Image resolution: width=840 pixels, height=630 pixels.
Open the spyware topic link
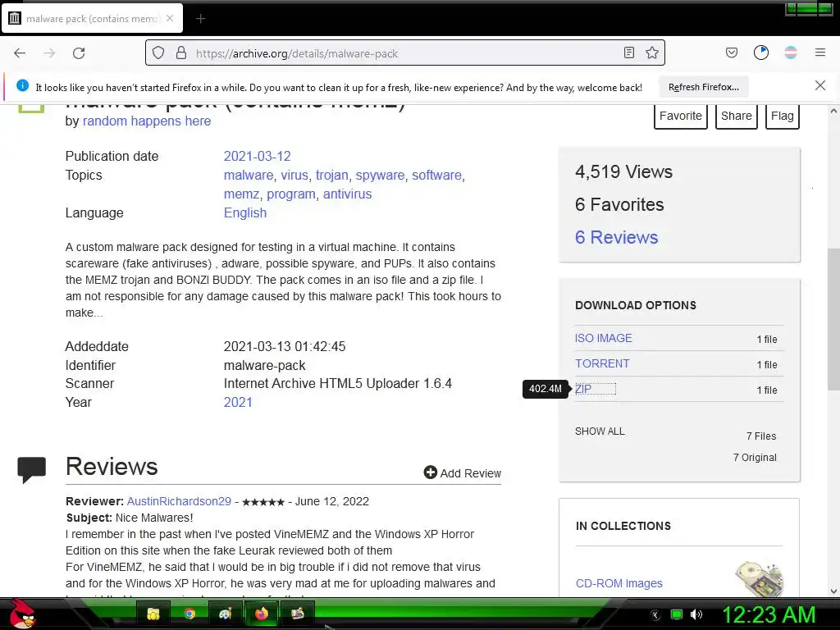[380, 176]
